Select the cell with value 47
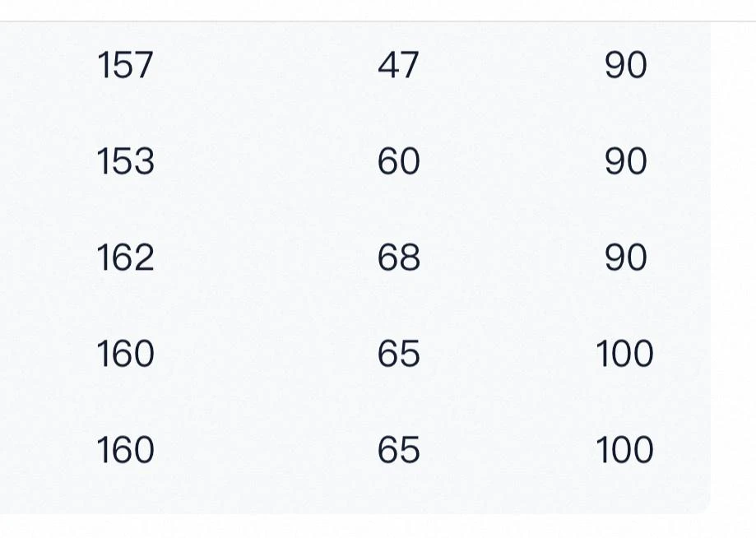 coord(398,65)
